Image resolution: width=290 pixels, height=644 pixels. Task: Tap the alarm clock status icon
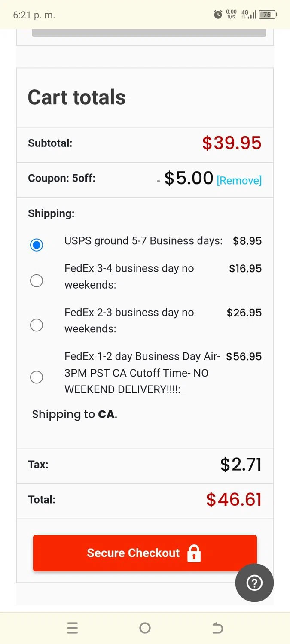pos(218,15)
